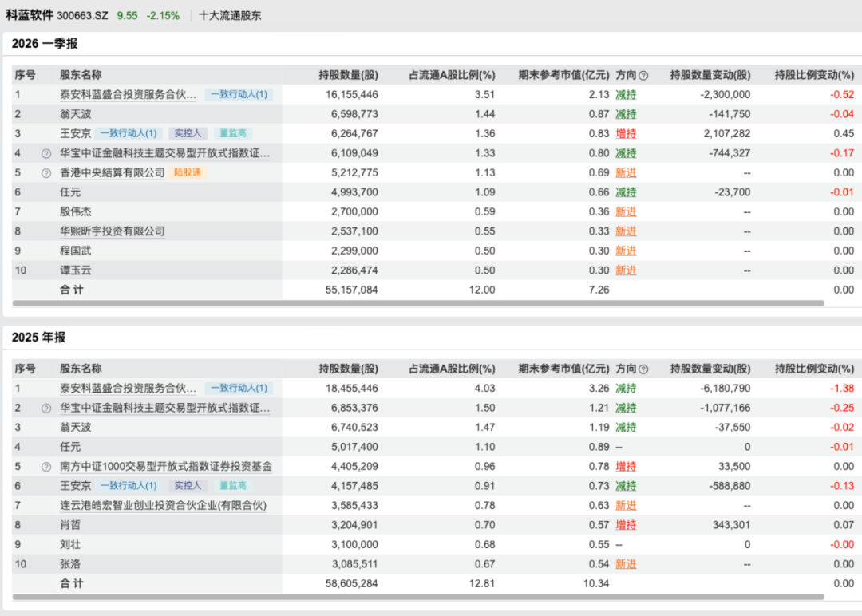Click 持股数量变动(股) header in 2026 一季报
Image resolution: width=862 pixels, height=616 pixels.
coord(710,75)
